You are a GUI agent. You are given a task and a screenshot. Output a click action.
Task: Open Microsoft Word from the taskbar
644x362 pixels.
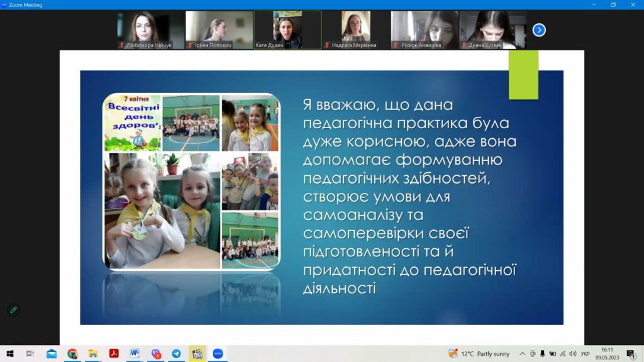135,353
